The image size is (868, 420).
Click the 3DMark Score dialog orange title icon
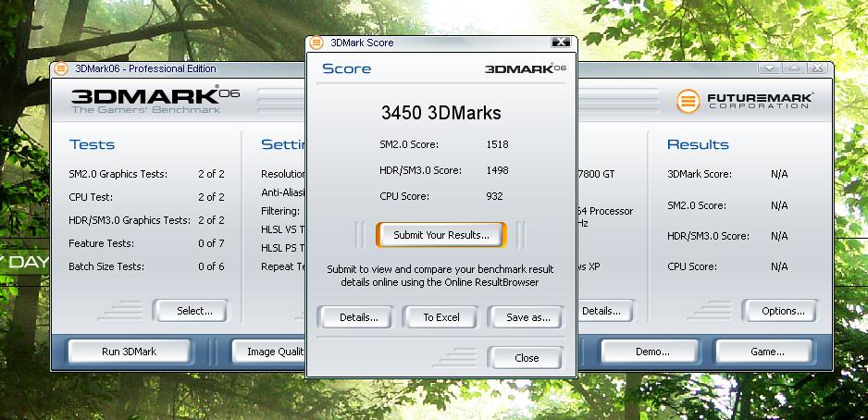click(316, 43)
